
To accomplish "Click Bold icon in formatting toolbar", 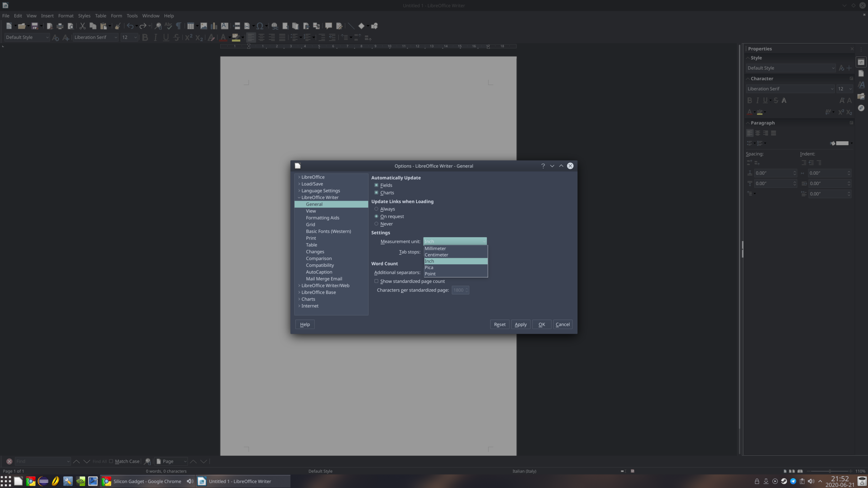I will (145, 37).
